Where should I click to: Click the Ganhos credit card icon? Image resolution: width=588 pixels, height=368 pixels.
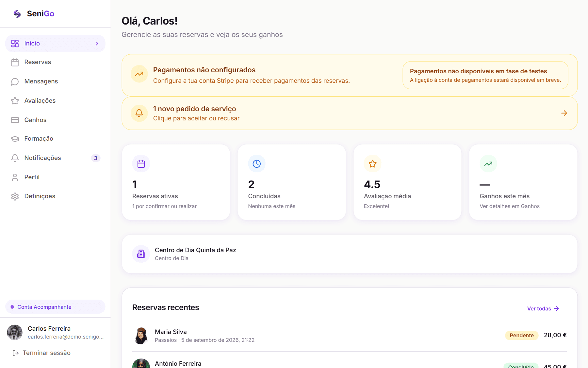click(x=15, y=120)
